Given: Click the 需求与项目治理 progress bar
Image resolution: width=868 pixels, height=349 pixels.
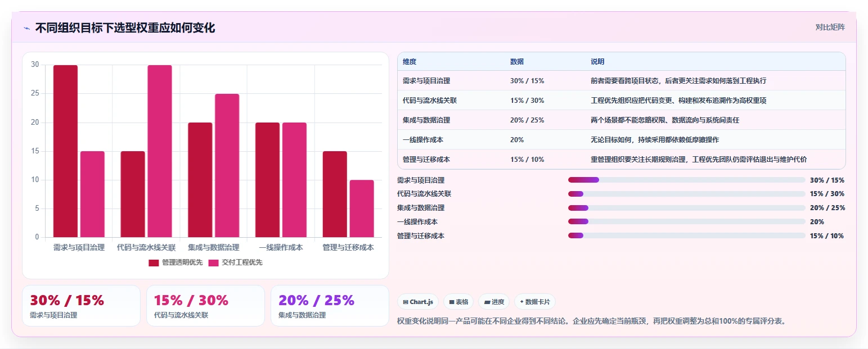Looking at the screenshot, I should [x=686, y=180].
